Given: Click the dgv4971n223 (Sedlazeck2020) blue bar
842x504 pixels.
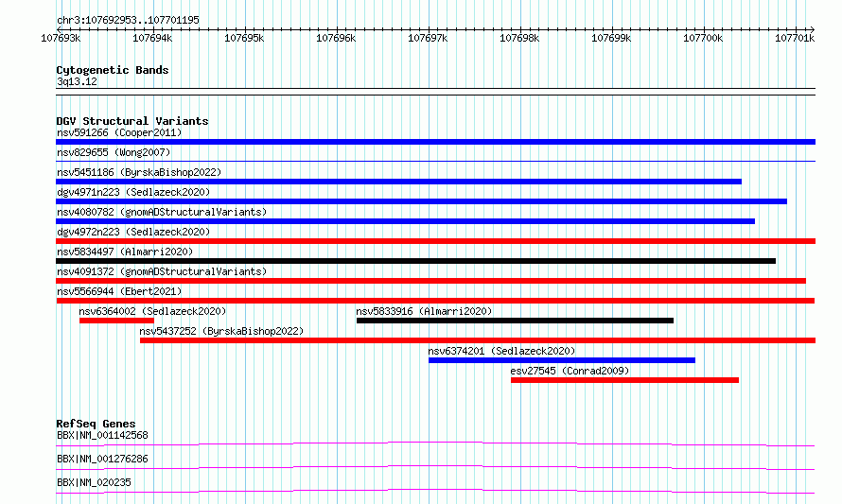Looking at the screenshot, I should [422, 201].
